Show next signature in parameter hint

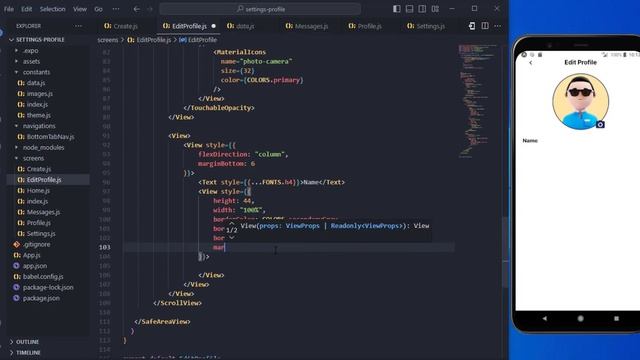[231, 238]
